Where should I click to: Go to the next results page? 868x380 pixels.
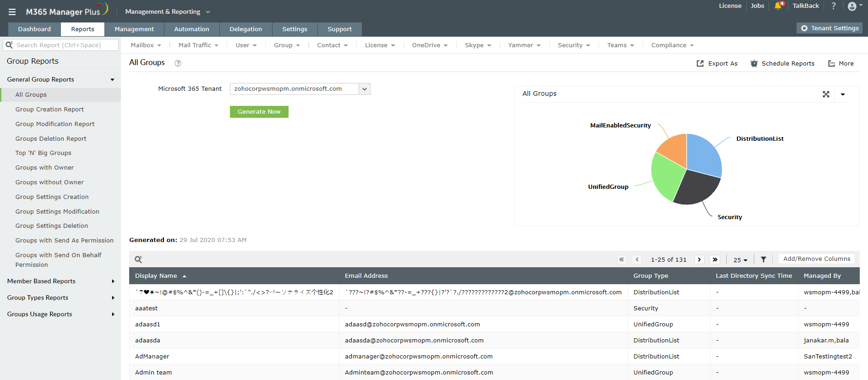tap(699, 259)
